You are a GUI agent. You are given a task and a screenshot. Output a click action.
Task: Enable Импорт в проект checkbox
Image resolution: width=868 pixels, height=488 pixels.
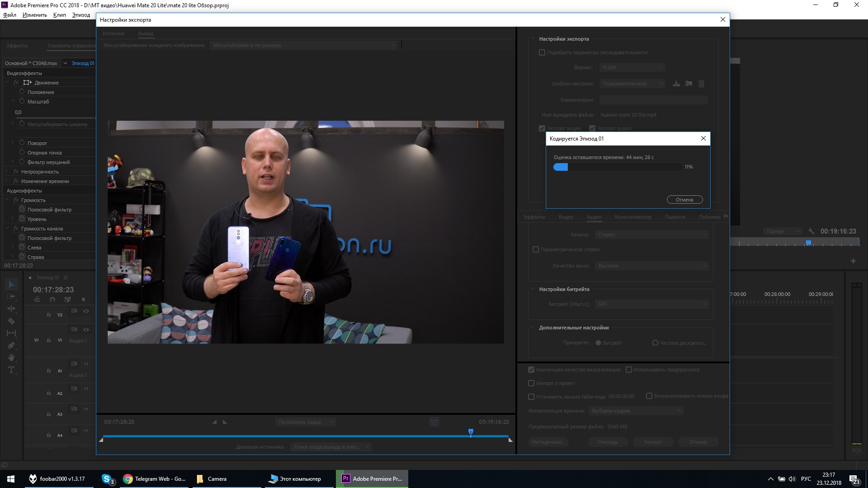point(531,383)
